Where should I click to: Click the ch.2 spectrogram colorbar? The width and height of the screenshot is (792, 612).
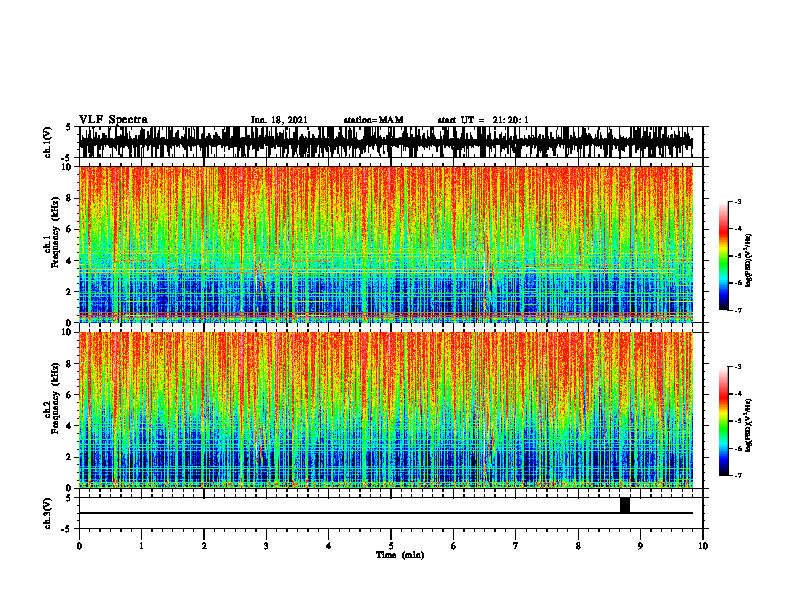coord(724,421)
